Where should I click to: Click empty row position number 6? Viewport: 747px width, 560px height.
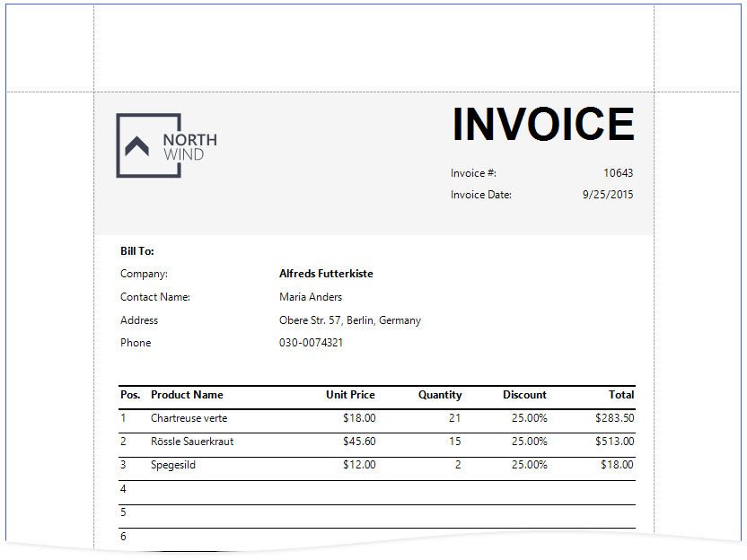[123, 537]
